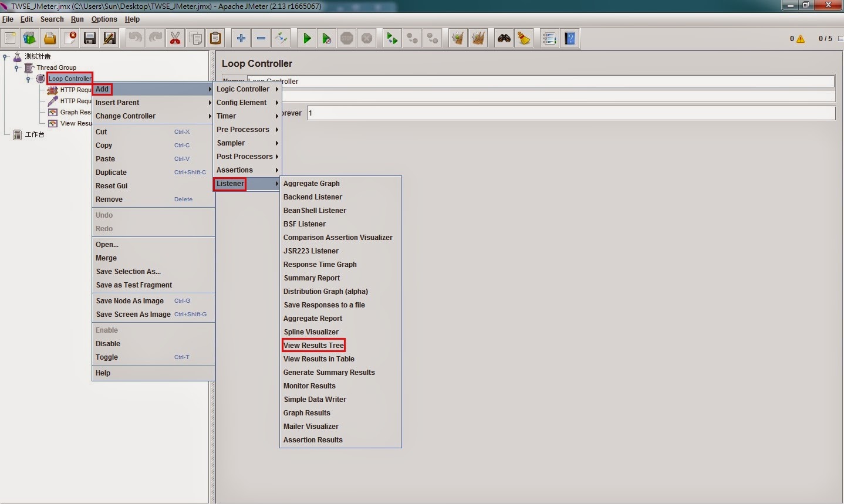Screen dimensions: 844x504
Task: Click Remote Start All icon
Action: click(391, 38)
